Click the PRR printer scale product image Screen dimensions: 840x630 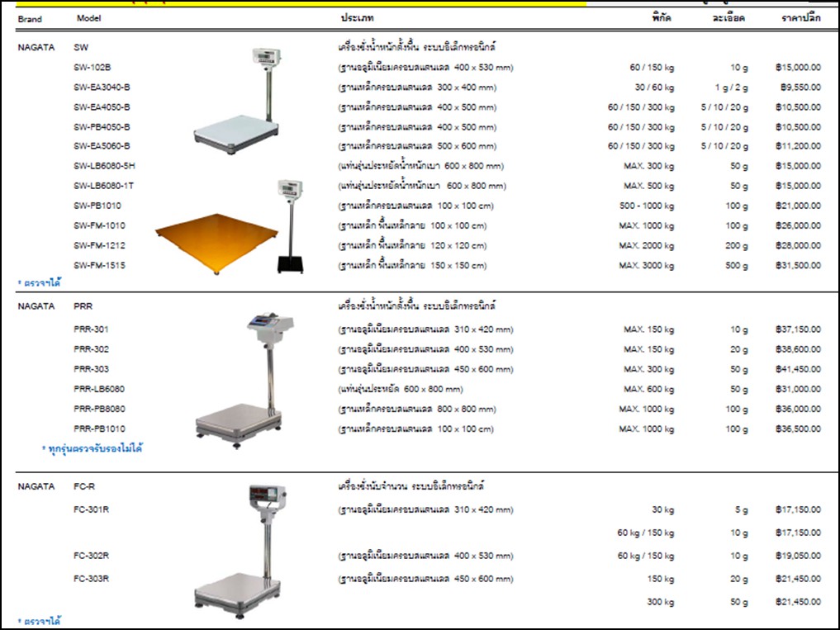tap(244, 380)
